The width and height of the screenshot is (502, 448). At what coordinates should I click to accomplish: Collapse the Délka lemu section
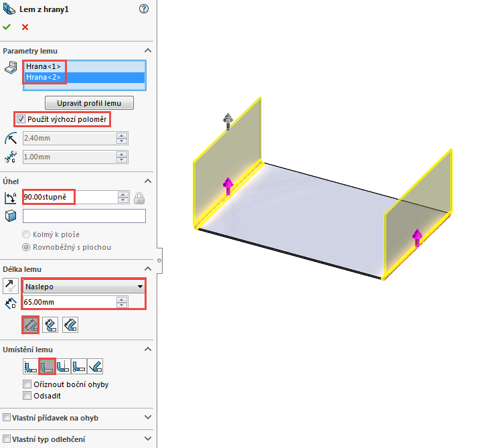coord(148,269)
